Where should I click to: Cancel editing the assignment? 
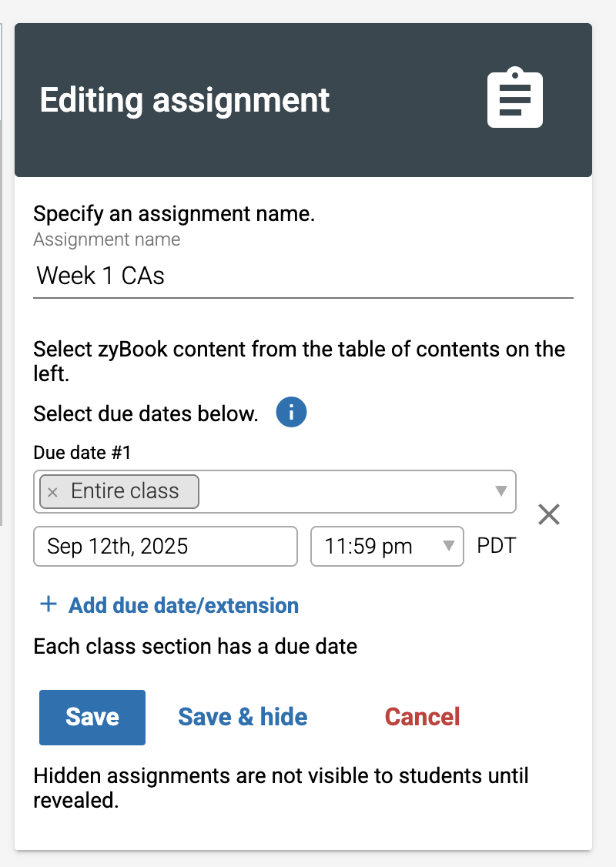[422, 717]
